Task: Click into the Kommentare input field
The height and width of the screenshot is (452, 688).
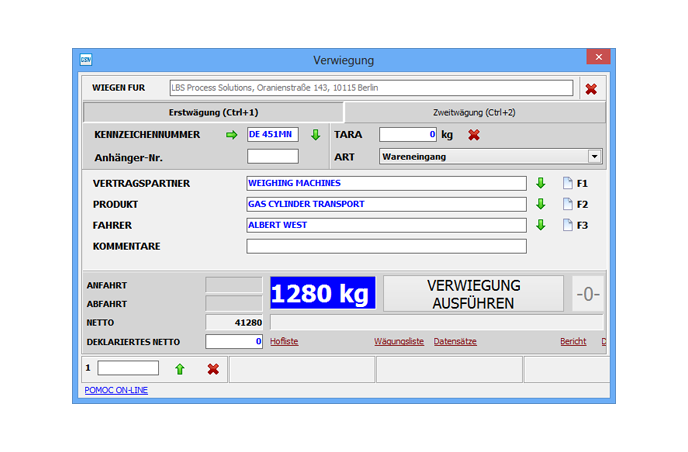Action: (x=386, y=246)
